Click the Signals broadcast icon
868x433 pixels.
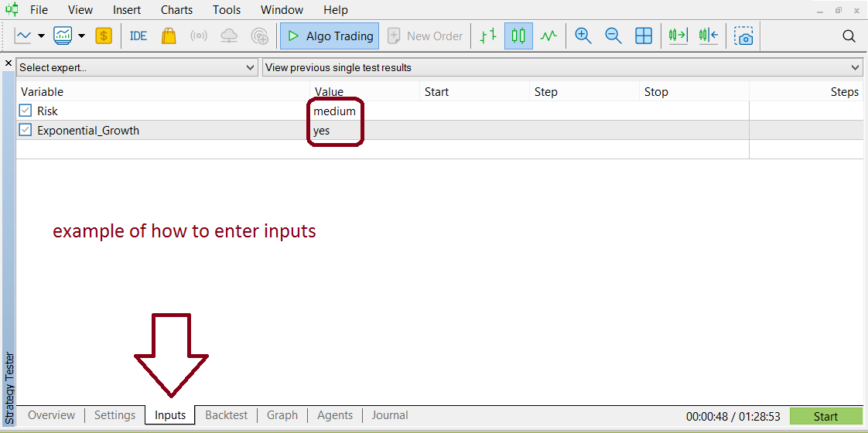click(199, 36)
